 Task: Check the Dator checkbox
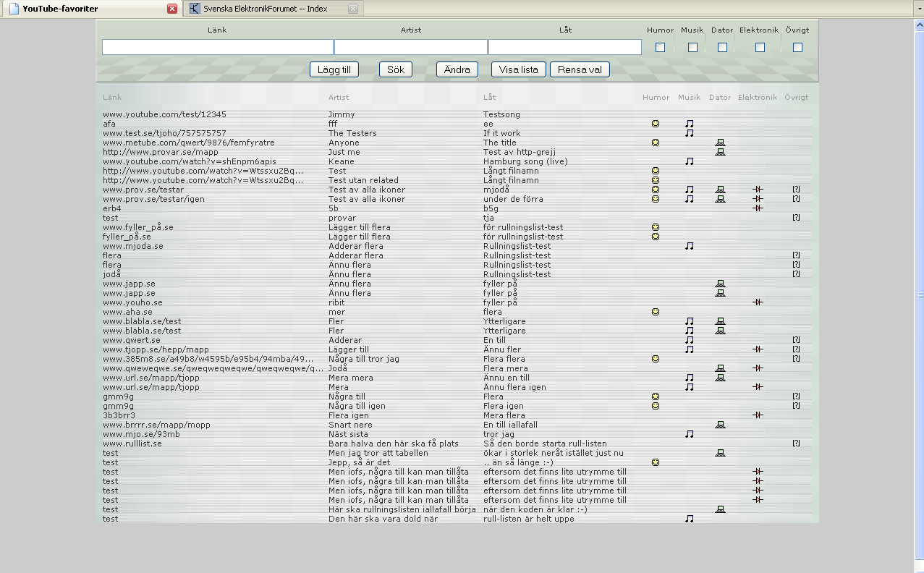pos(722,48)
